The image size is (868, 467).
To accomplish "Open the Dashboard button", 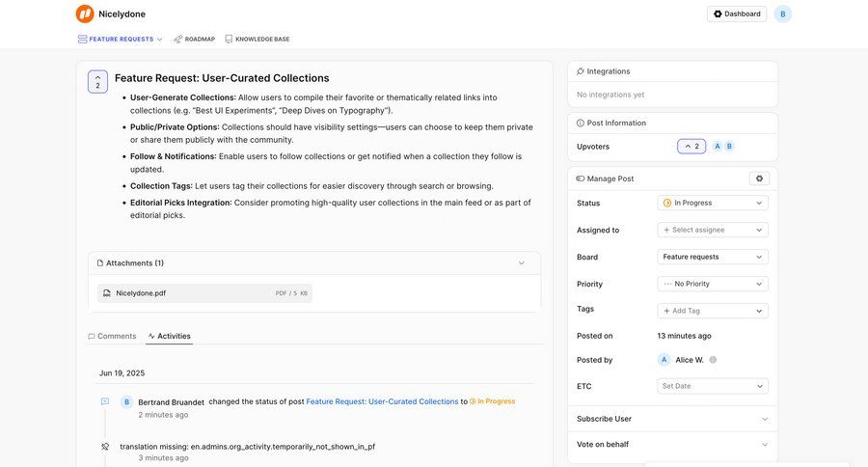I will pyautogui.click(x=736, y=14).
